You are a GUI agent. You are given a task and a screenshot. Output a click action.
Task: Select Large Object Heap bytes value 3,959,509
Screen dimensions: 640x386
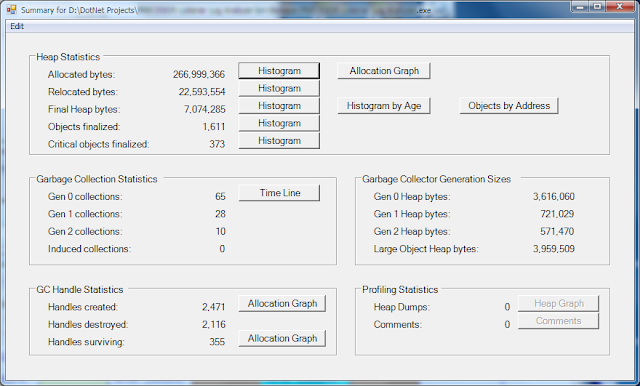click(553, 249)
